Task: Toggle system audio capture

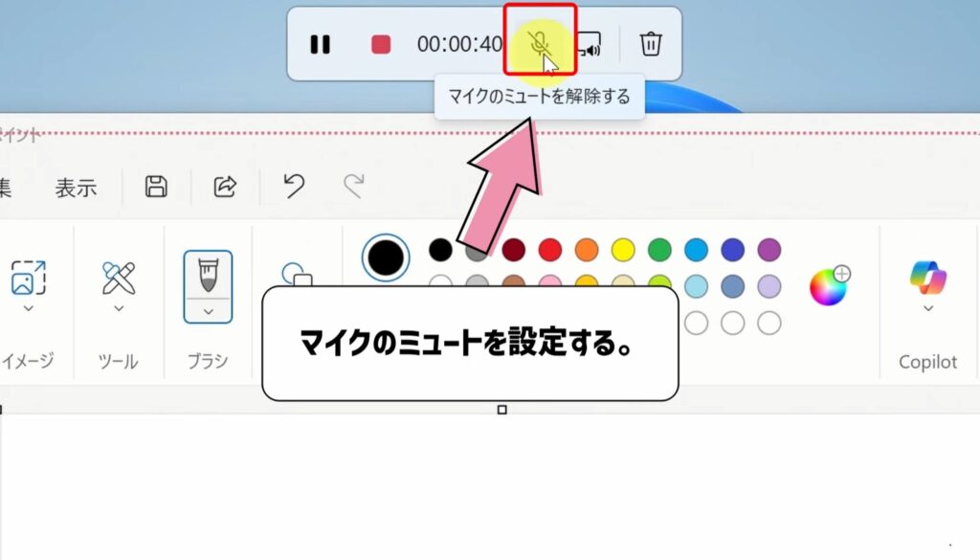Action: pyautogui.click(x=590, y=44)
